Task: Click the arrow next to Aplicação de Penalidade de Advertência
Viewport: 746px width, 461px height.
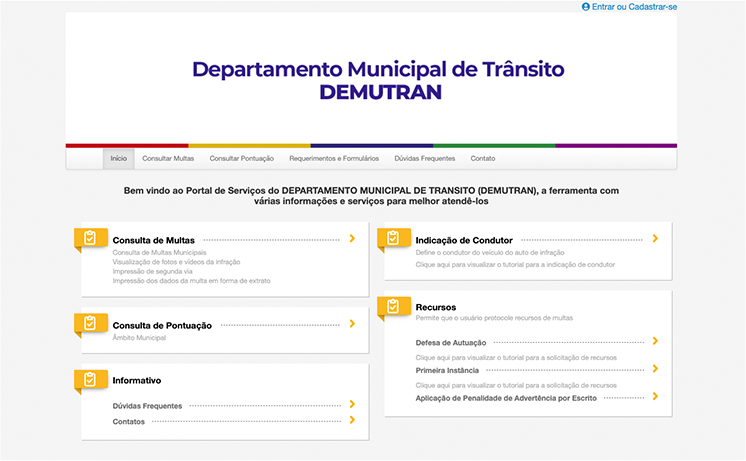Action: pos(655,396)
